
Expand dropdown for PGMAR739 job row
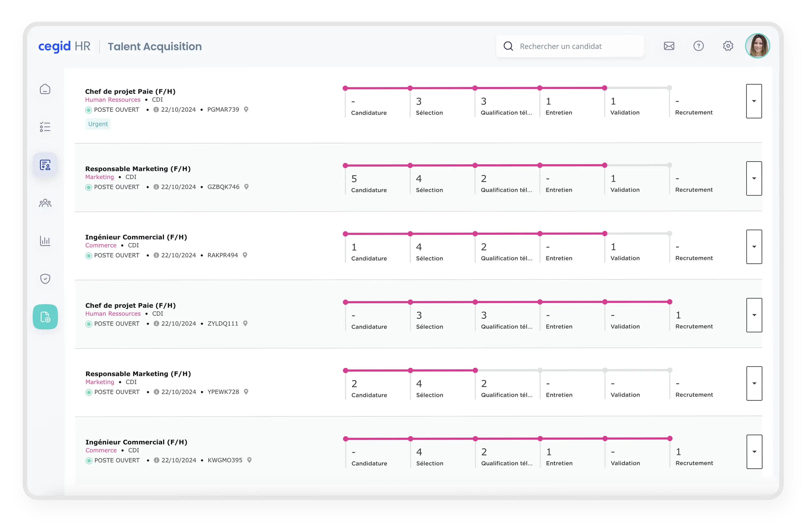[x=754, y=101]
